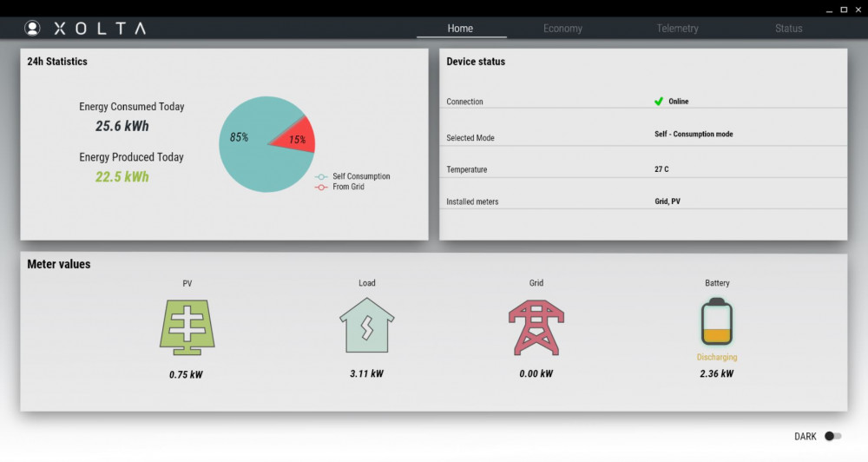Click the Meter values heading

59,264
